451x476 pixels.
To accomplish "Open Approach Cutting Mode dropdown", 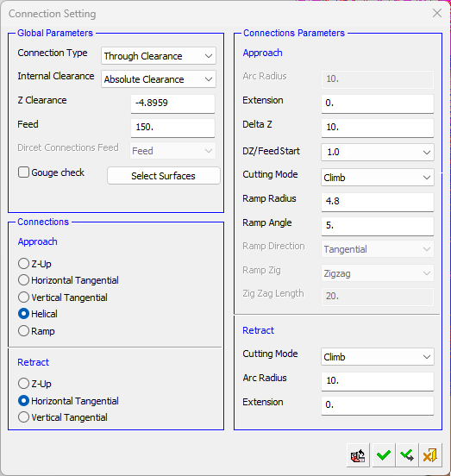I will [377, 178].
